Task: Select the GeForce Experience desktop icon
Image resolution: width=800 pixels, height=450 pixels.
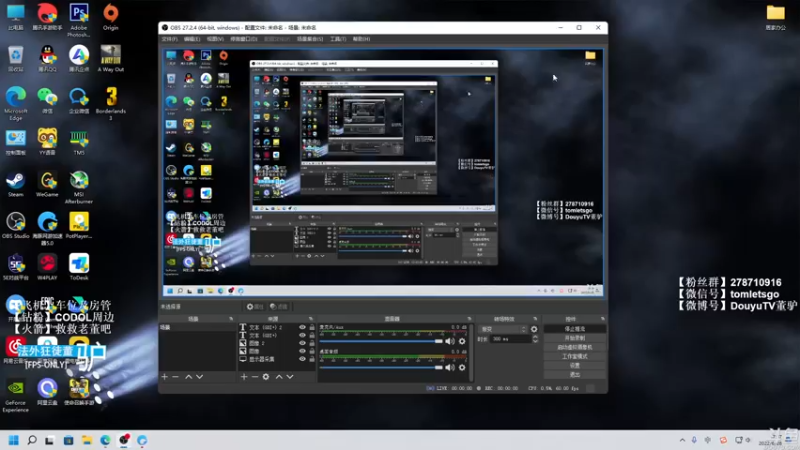Action: tap(15, 396)
